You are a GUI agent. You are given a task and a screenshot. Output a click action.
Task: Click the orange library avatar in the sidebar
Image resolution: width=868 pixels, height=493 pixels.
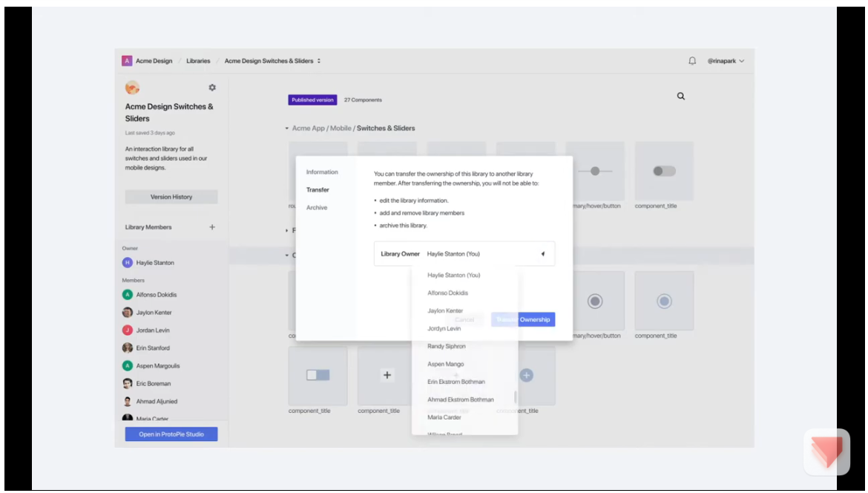(132, 88)
